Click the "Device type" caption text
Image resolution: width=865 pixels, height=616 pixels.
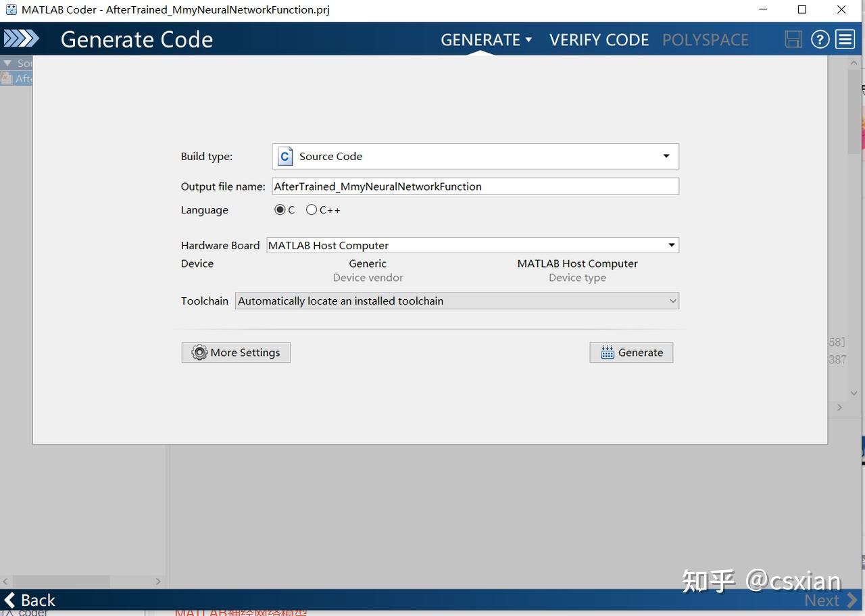tap(578, 278)
